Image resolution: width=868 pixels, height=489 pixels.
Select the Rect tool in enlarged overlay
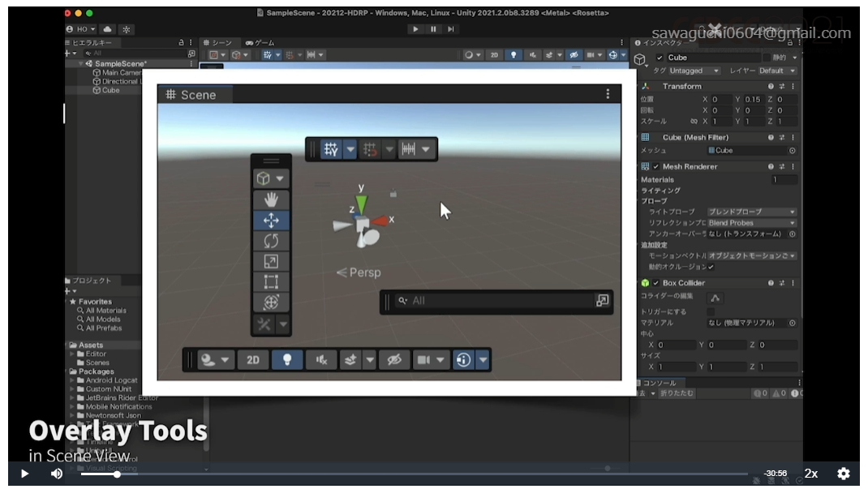pyautogui.click(x=271, y=281)
